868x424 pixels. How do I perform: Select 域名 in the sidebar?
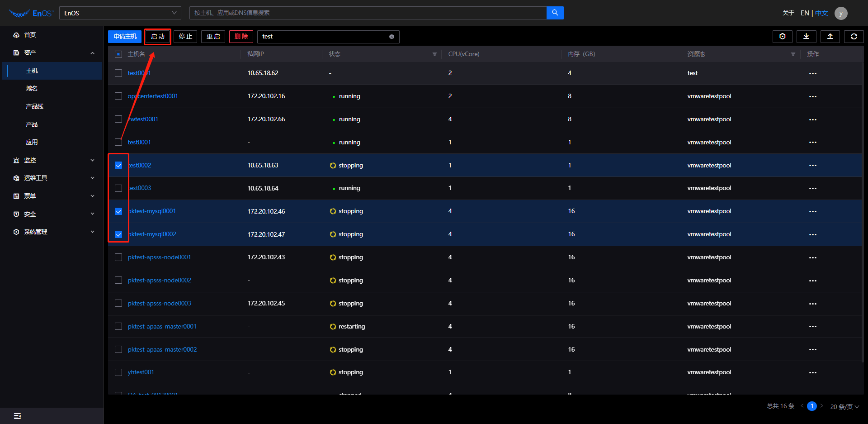[x=32, y=88]
